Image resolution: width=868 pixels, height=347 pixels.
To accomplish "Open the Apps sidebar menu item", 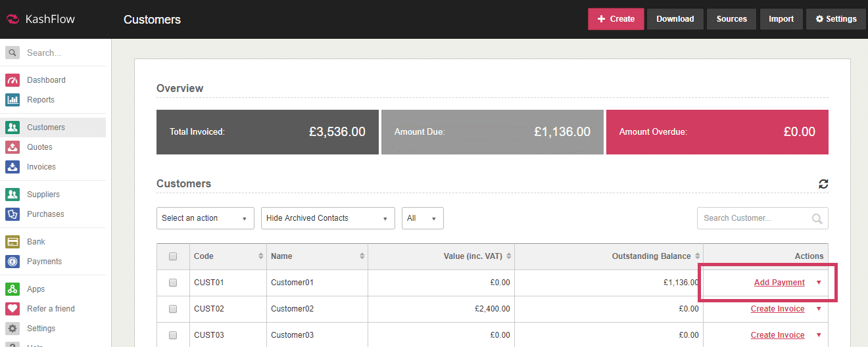I will tap(36, 289).
